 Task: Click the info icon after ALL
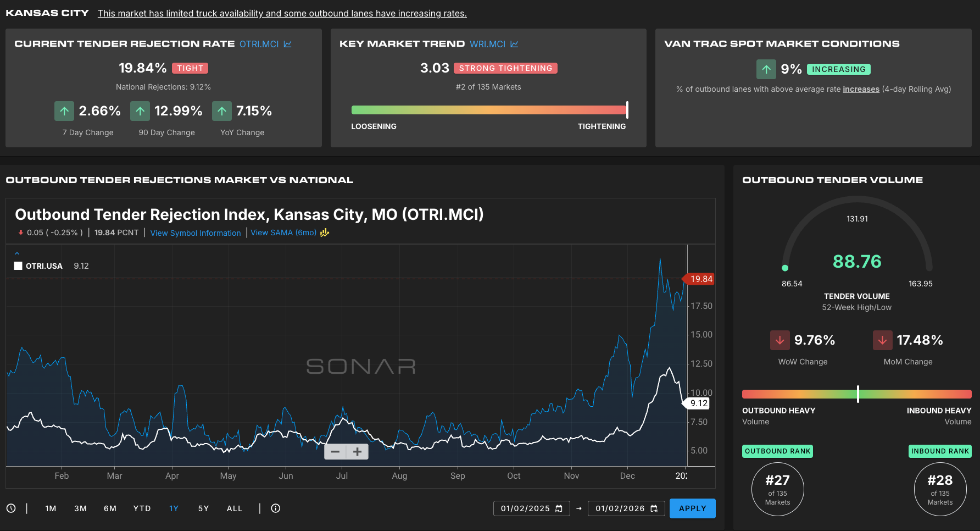(x=276, y=508)
